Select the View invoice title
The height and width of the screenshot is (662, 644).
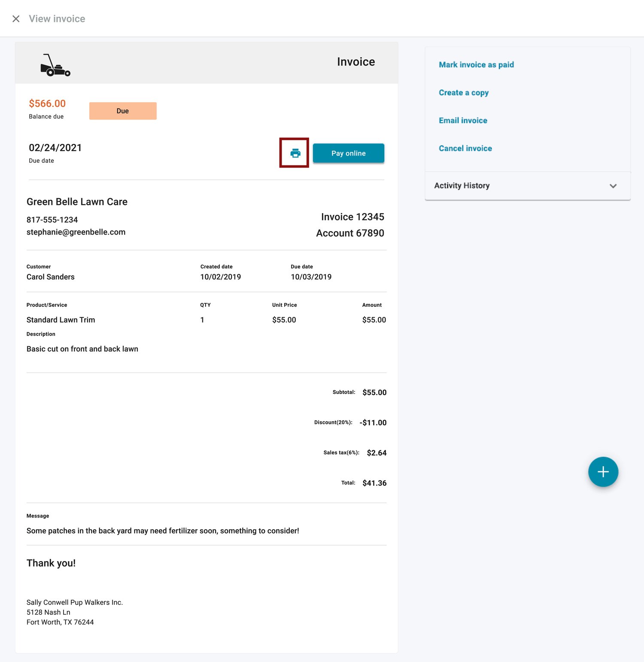56,18
